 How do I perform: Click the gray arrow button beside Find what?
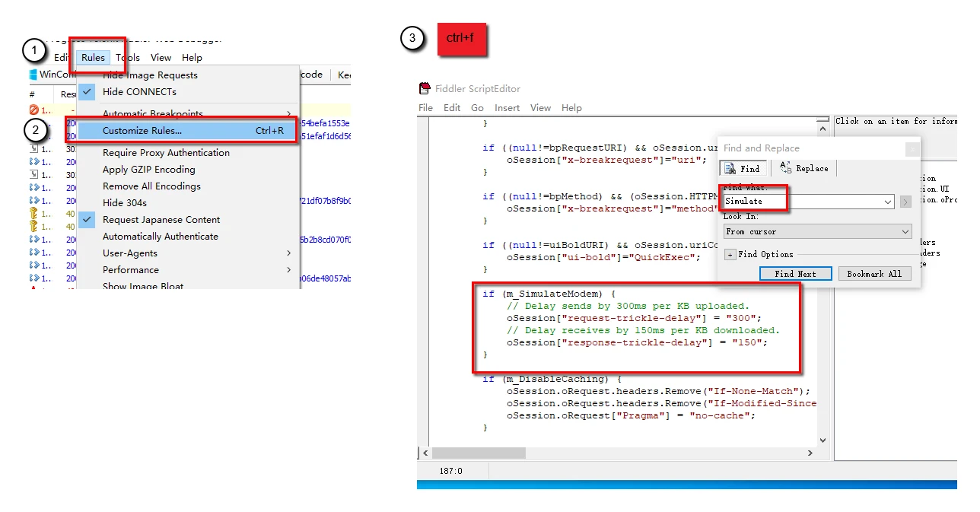pos(905,202)
